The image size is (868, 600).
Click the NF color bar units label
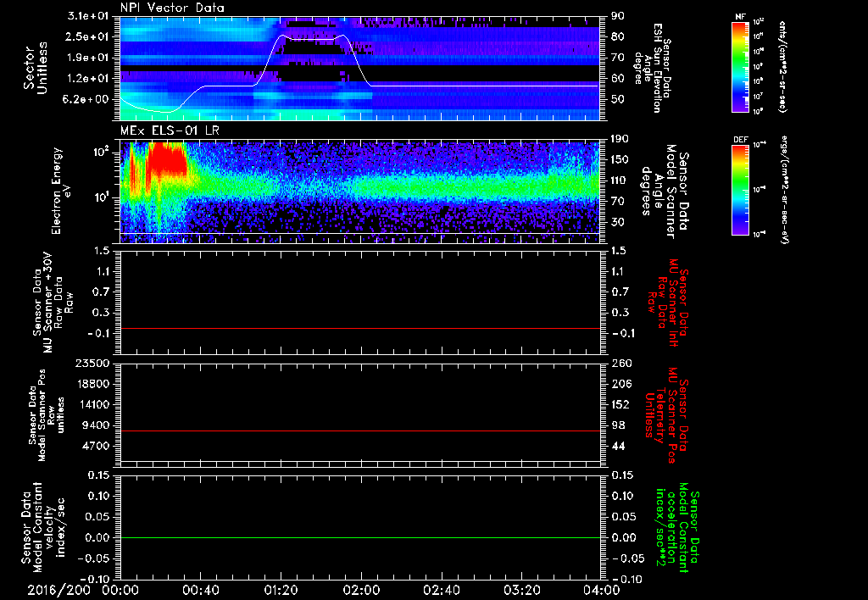(782, 66)
